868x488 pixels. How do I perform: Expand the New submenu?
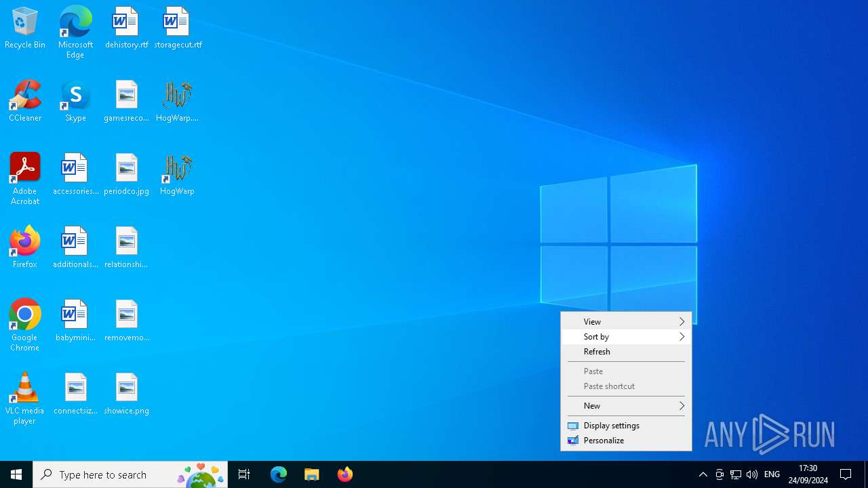pos(626,406)
